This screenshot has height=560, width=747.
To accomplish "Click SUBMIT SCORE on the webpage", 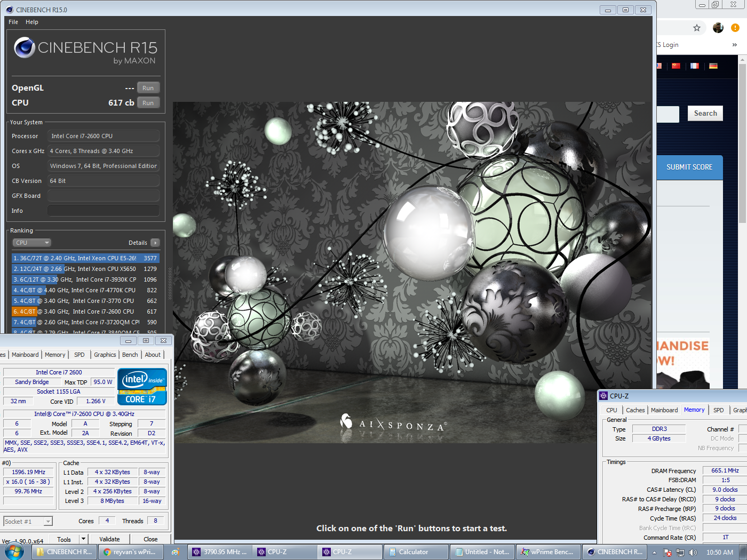I will [689, 167].
